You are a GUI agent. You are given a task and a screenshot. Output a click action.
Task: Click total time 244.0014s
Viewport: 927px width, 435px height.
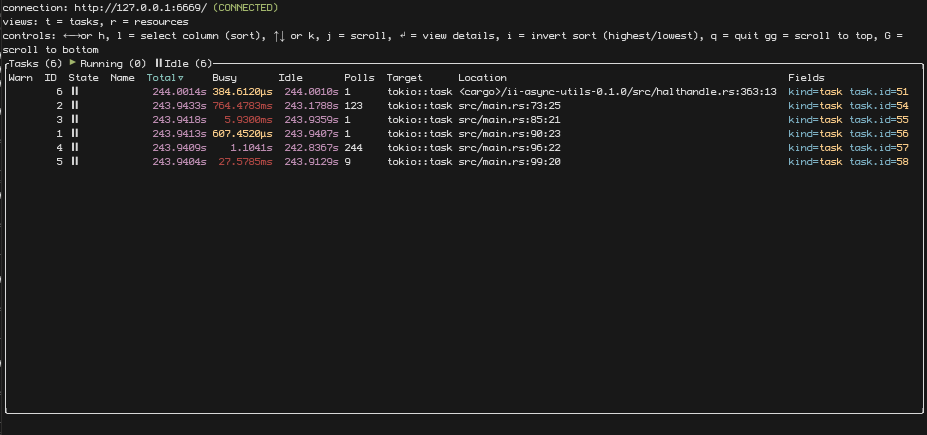179,92
